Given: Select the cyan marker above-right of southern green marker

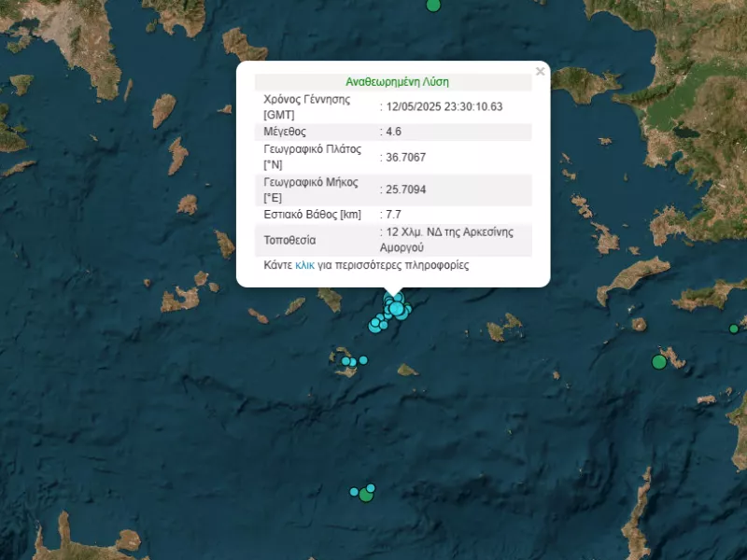Looking at the screenshot, I should tap(371, 488).
